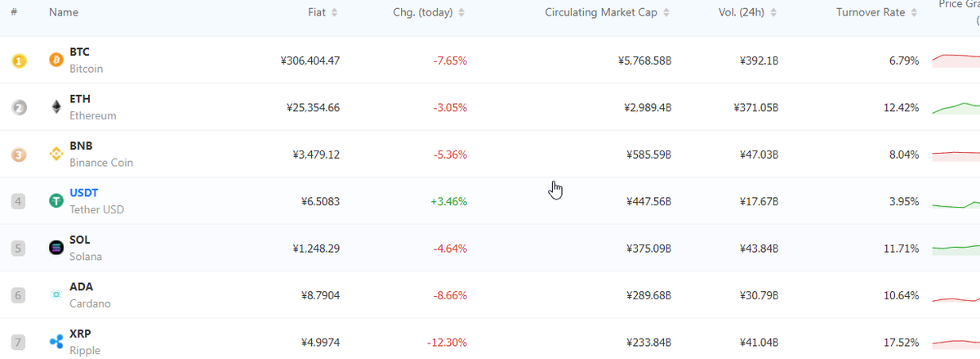Click USDT price ¥6.5083
Image resolution: width=980 pixels, height=359 pixels.
pyautogui.click(x=320, y=201)
